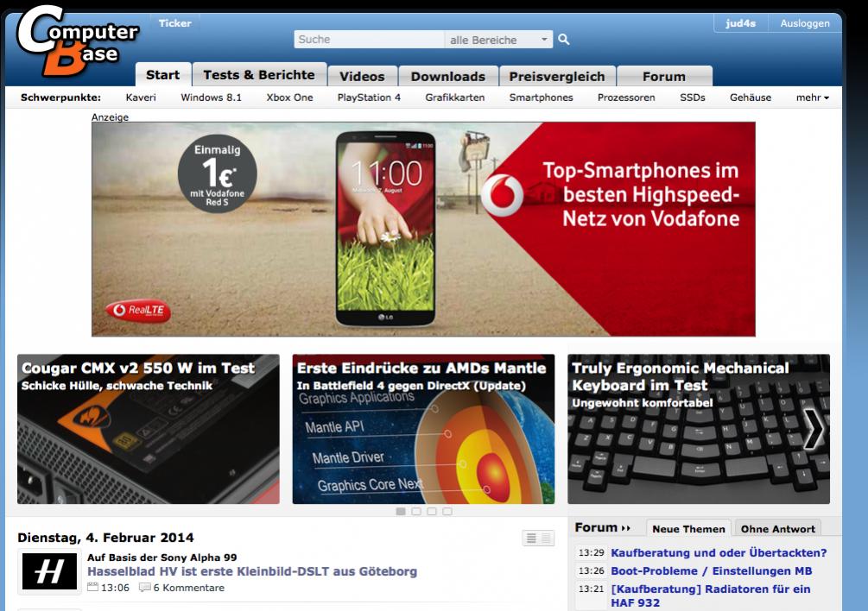Click the 'Schwerpunkte:' label

(x=61, y=98)
